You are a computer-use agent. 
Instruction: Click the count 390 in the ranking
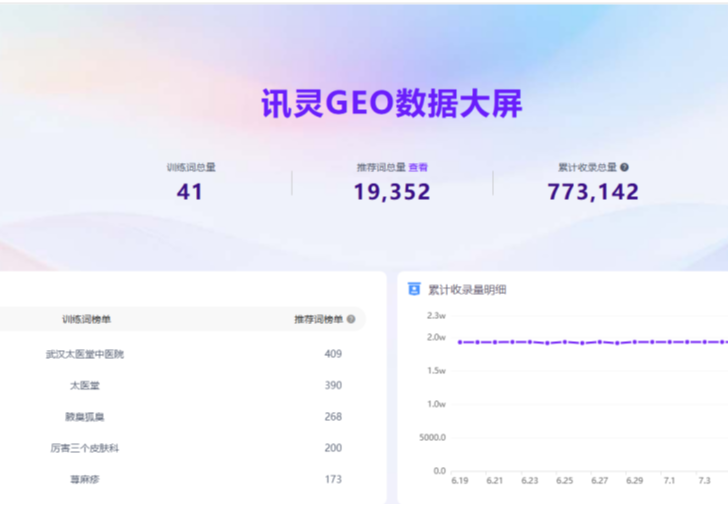coord(333,385)
